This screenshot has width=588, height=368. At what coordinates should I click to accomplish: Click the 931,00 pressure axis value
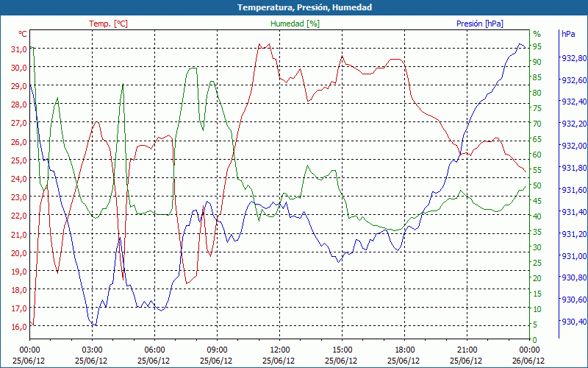[574, 256]
